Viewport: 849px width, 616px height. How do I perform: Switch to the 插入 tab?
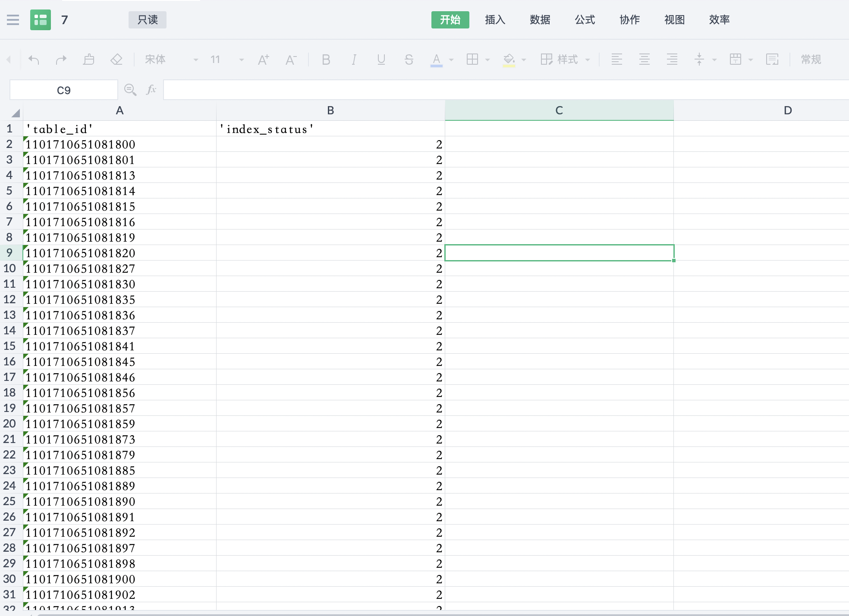coord(495,20)
